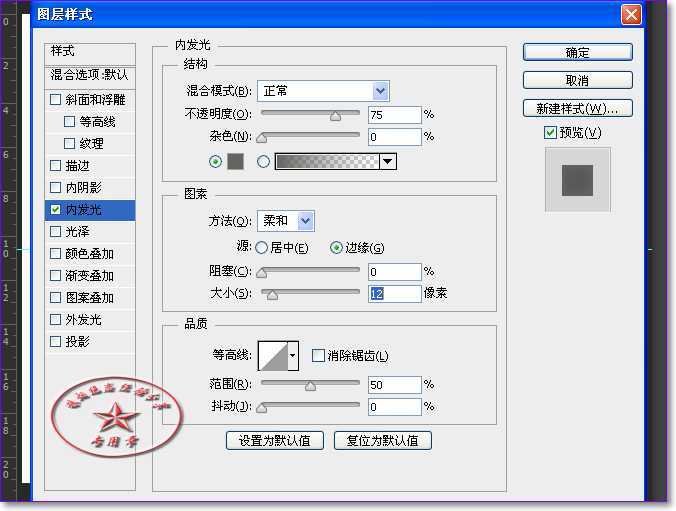676x511 pixels.
Task: Click the gradient preview bar
Action: click(327, 161)
